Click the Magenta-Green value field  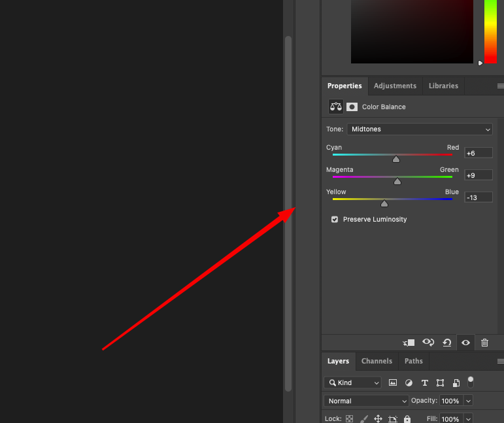(479, 175)
